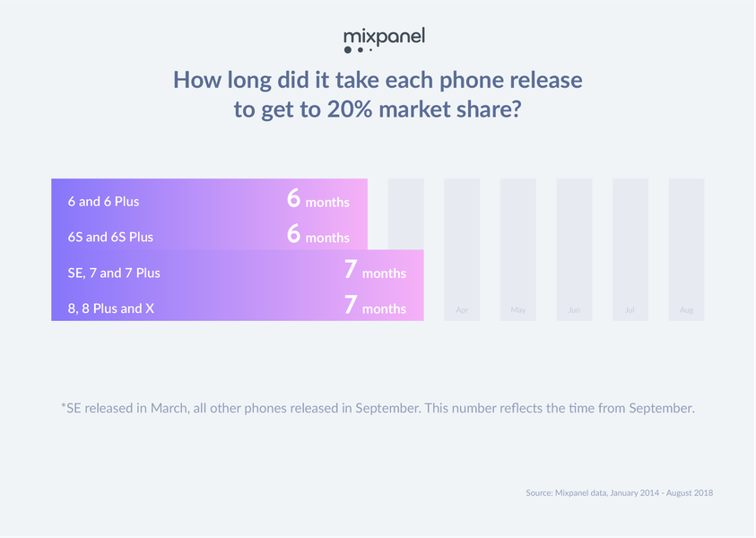Screen dimensions: 756x538
Task: Select the May month column
Action: coord(518,249)
